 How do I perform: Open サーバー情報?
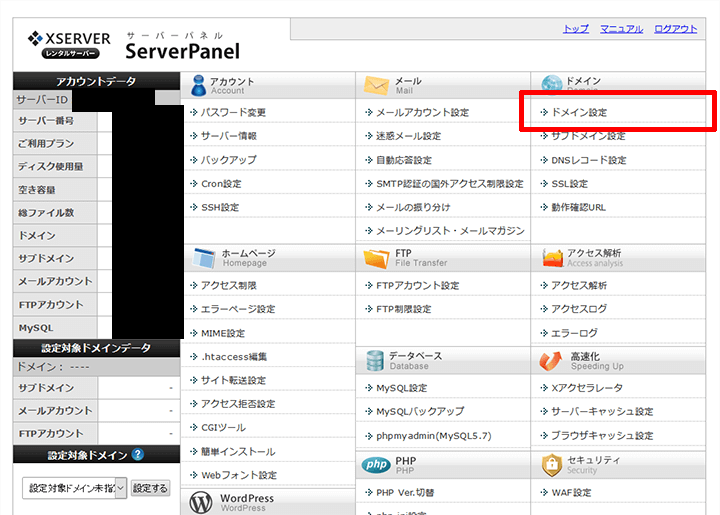(229, 136)
